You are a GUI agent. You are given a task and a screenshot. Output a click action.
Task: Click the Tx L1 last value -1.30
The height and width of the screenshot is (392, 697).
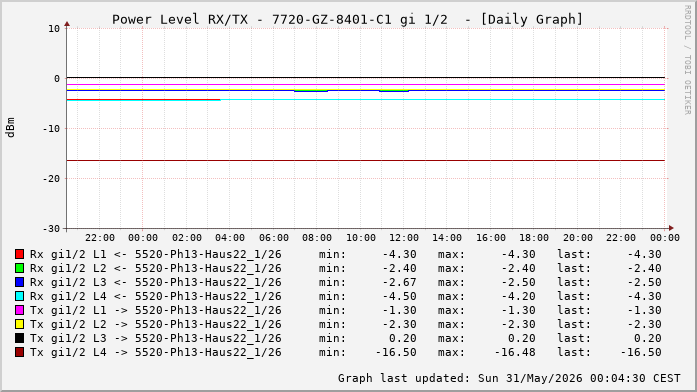point(644,310)
